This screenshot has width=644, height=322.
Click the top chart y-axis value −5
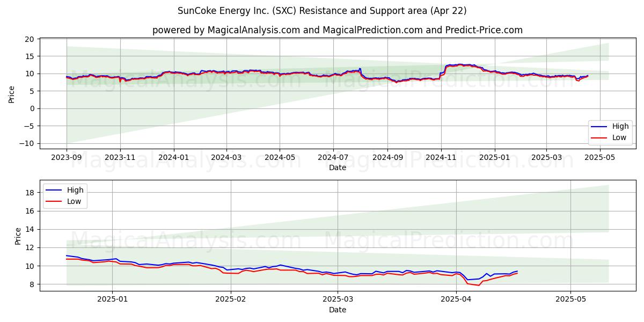tap(29, 126)
